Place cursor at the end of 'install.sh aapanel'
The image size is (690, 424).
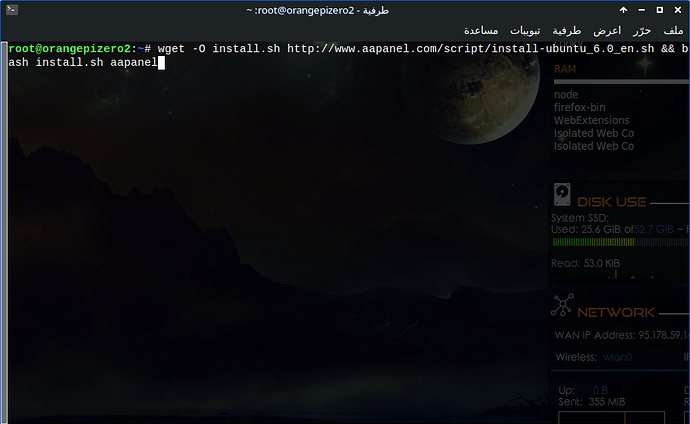pyautogui.click(x=157, y=62)
